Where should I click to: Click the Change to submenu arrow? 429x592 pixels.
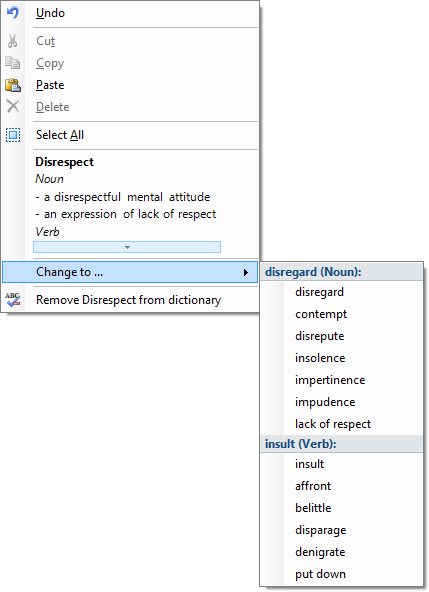coord(246,272)
